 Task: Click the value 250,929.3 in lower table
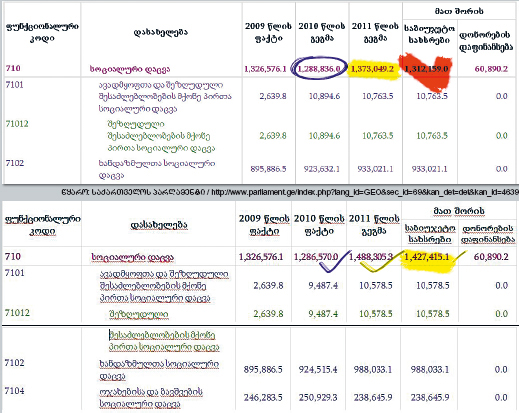pyautogui.click(x=318, y=397)
